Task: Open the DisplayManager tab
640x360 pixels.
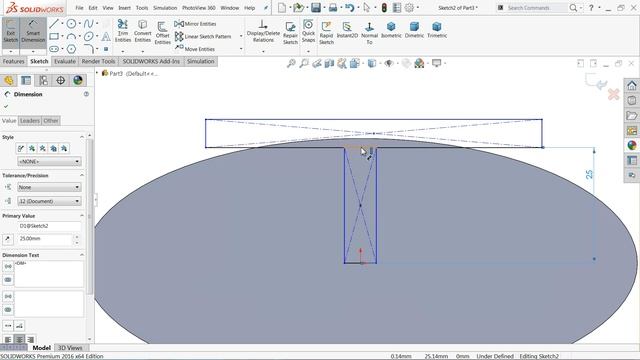Action: 78,80
